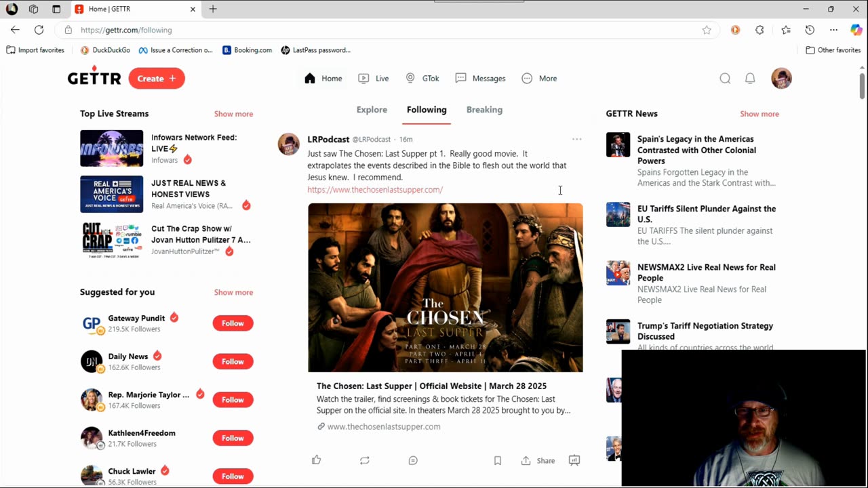Open the three-dot menu on LRPodcast post
The height and width of the screenshot is (488, 868).
576,139
